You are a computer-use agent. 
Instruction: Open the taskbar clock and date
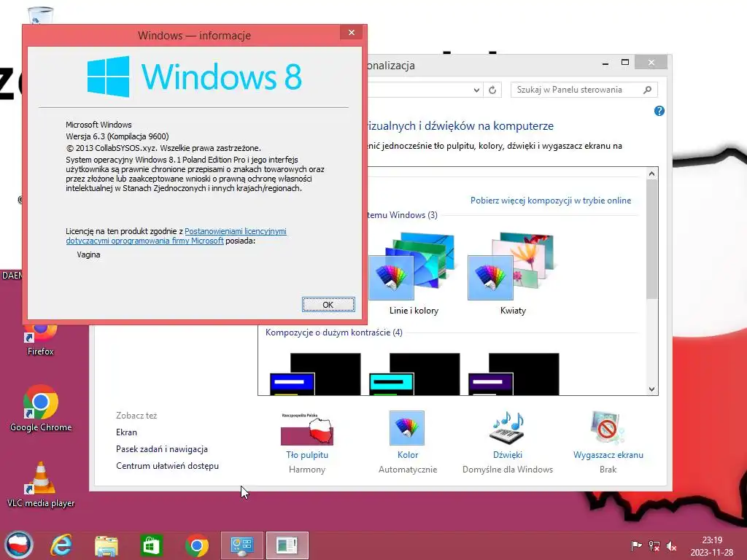pyautogui.click(x=712, y=546)
